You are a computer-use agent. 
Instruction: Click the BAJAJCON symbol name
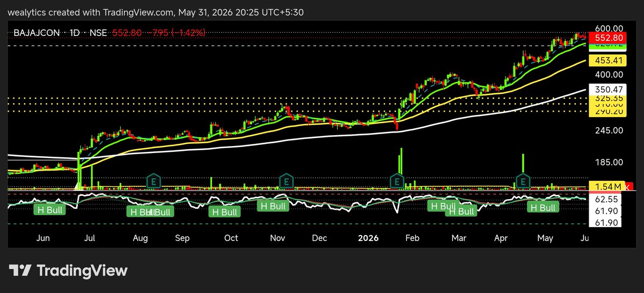coord(36,33)
